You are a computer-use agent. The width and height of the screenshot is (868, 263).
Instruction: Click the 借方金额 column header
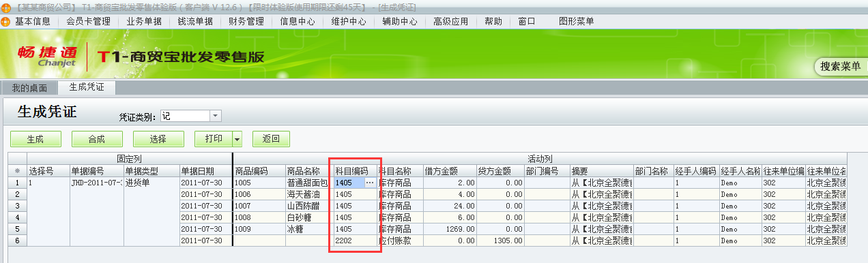pyautogui.click(x=450, y=170)
